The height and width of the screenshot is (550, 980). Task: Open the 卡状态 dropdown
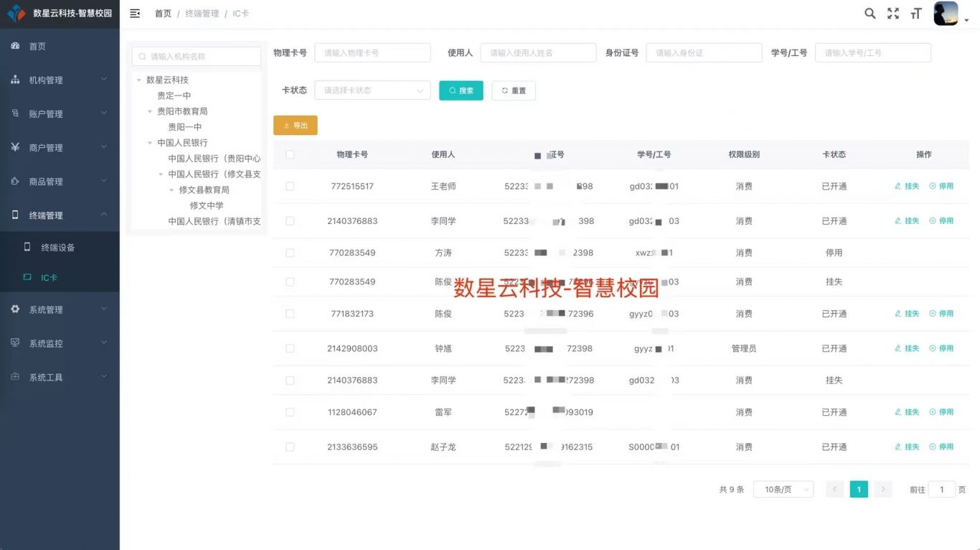pos(372,90)
